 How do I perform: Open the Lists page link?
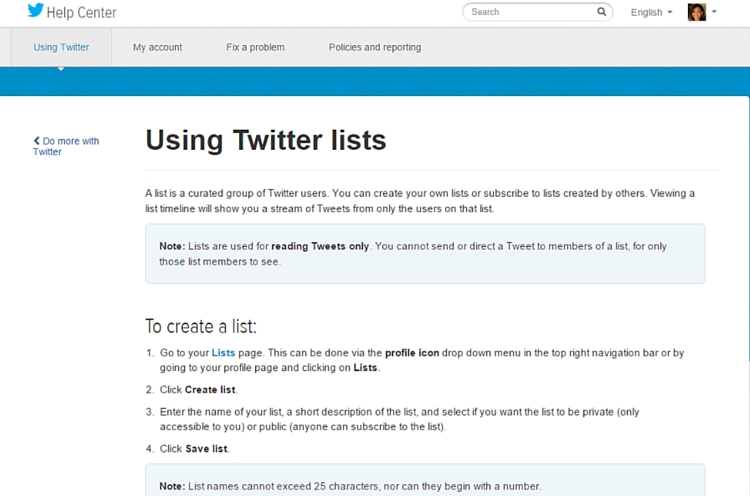[223, 353]
